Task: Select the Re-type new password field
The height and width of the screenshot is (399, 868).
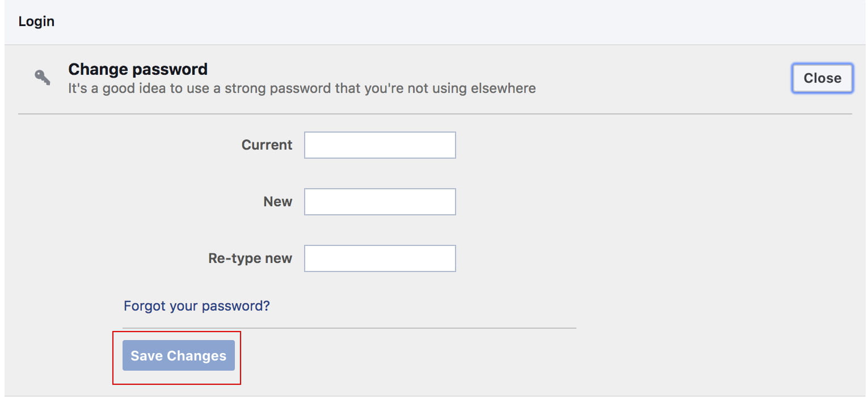Action: tap(380, 258)
